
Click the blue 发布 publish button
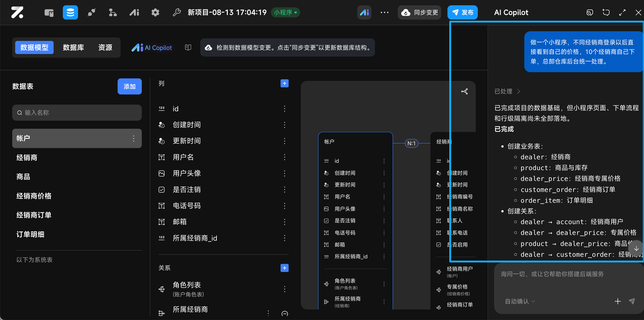point(462,13)
